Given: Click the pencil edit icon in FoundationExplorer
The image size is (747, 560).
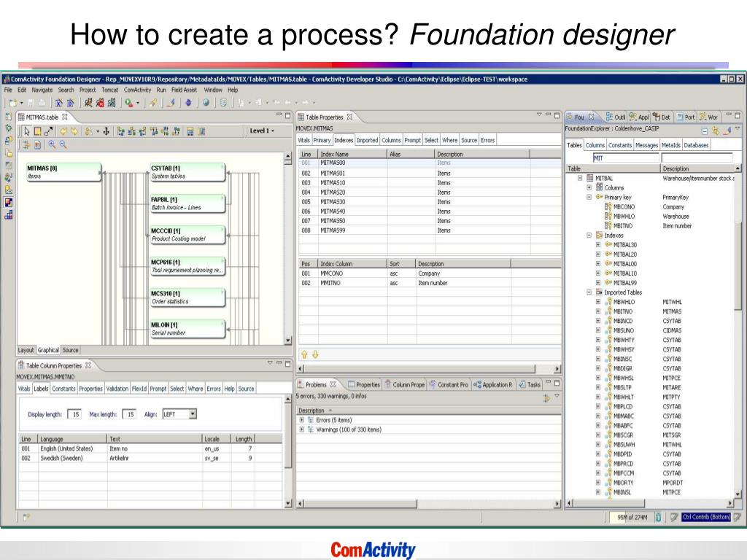Looking at the screenshot, I should click(727, 131).
